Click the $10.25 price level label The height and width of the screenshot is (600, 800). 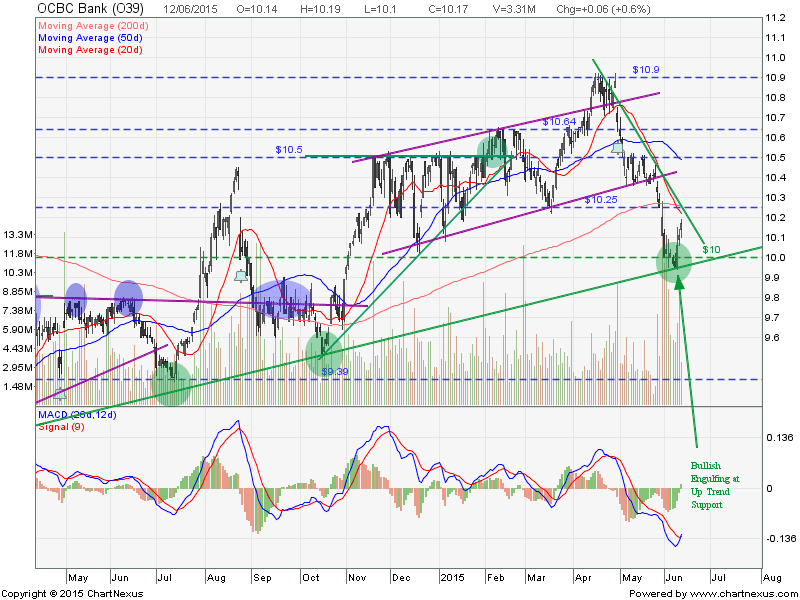tap(601, 199)
